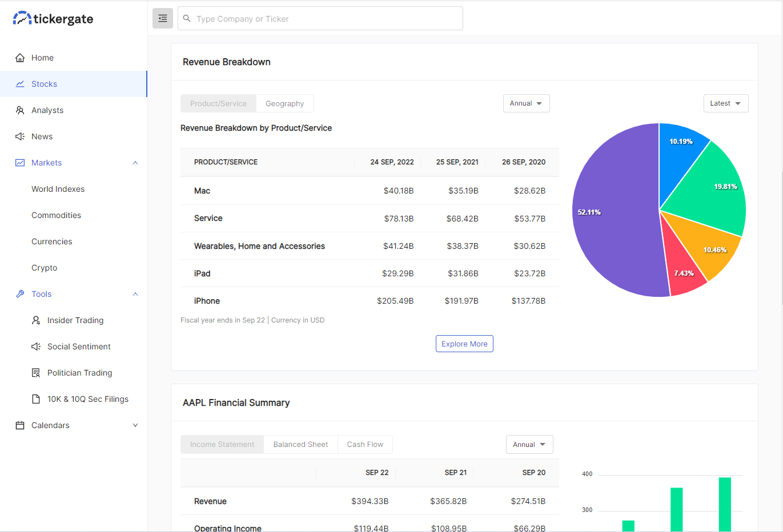Toggle the sidebar collapse menu button
The width and height of the screenshot is (783, 532).
(163, 18)
